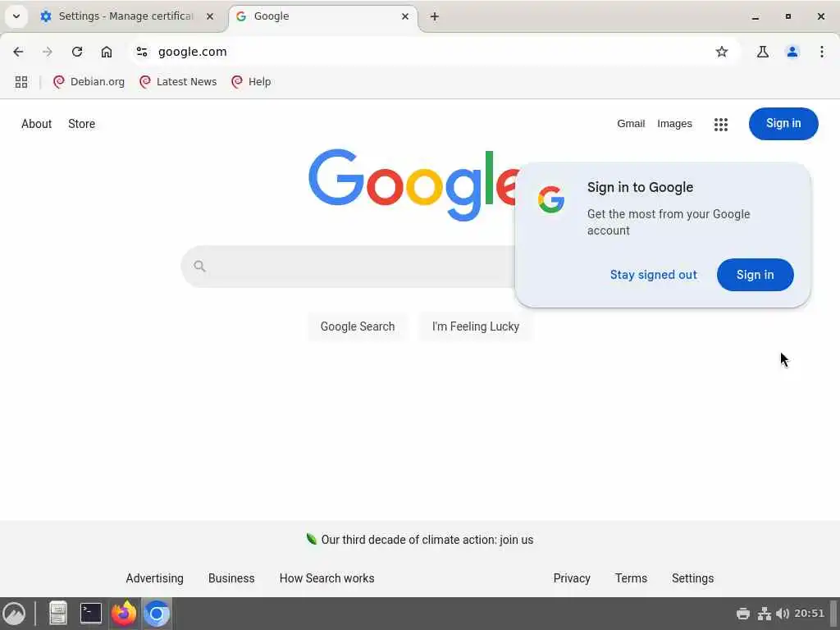This screenshot has width=840, height=630.
Task: Click I'm Feeling Lucky button
Action: pos(475,326)
